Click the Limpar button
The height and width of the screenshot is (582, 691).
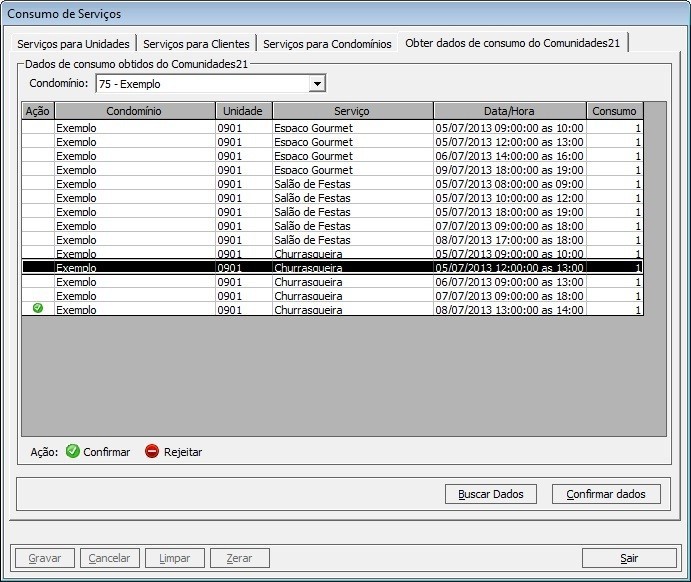click(175, 558)
